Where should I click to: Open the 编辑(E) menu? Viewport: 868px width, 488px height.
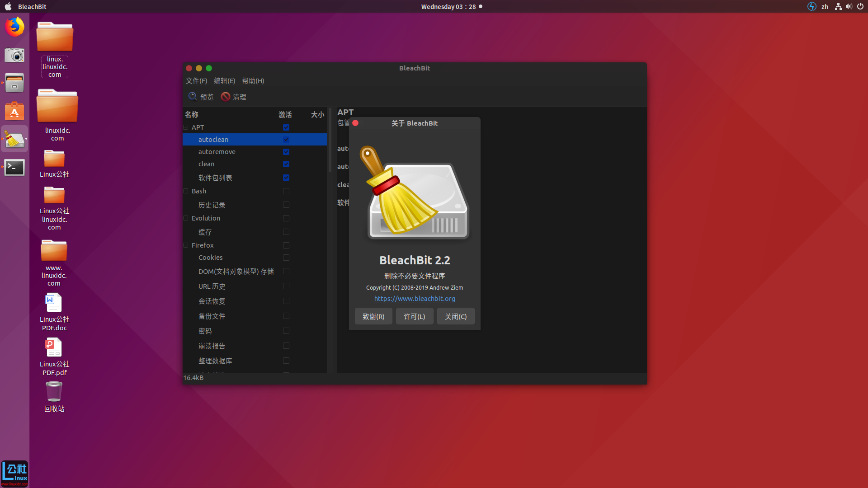pos(225,80)
